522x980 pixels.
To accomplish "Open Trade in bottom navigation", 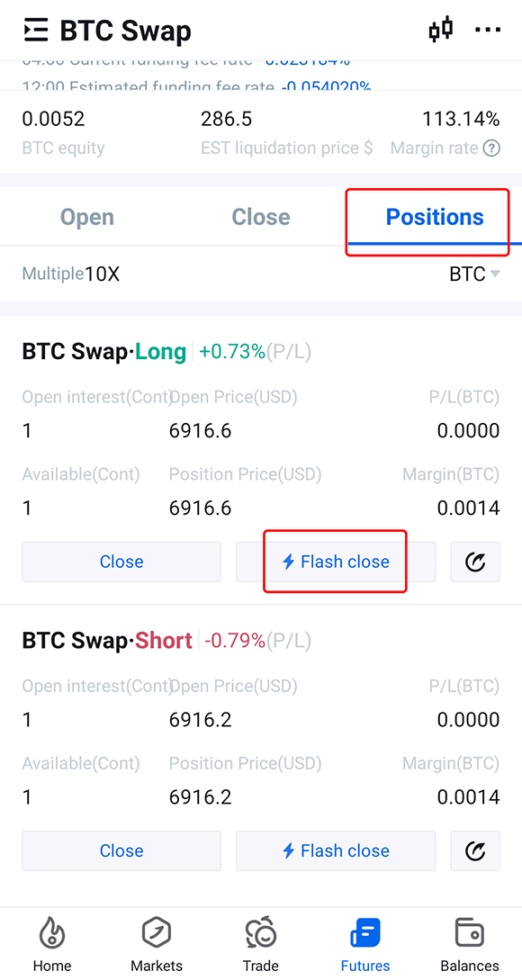I will [261, 944].
